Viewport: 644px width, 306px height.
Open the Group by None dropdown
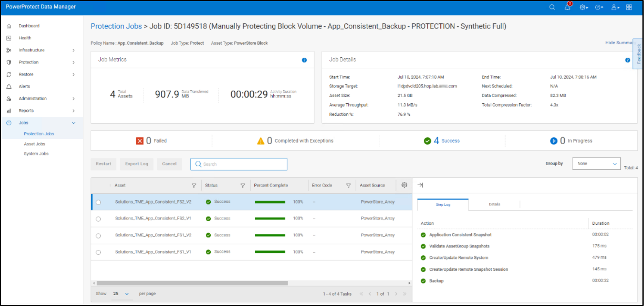[x=596, y=164]
